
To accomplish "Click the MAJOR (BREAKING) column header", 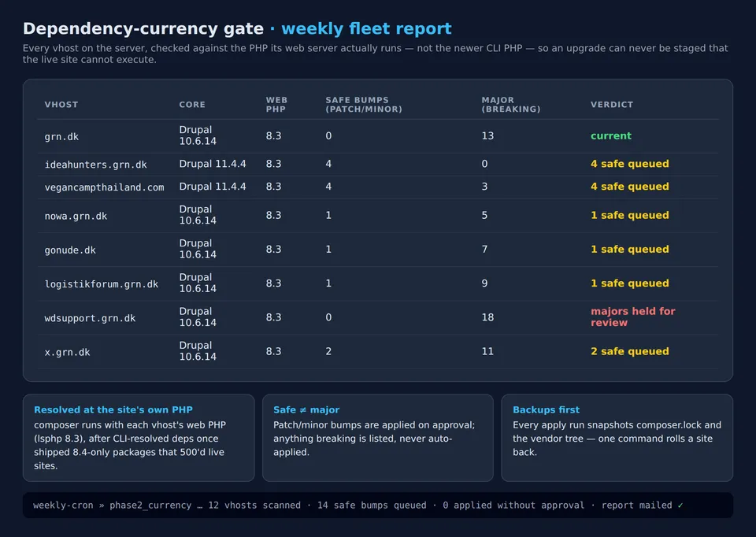I will pyautogui.click(x=510, y=105).
